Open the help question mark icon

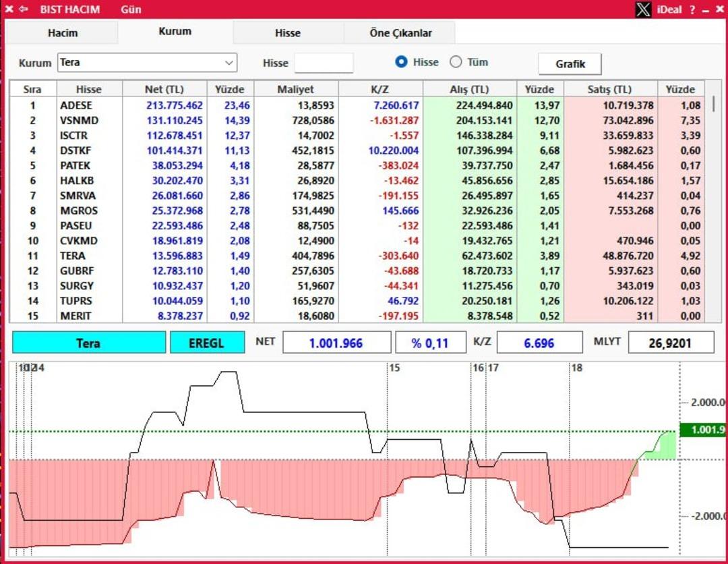coord(692,9)
